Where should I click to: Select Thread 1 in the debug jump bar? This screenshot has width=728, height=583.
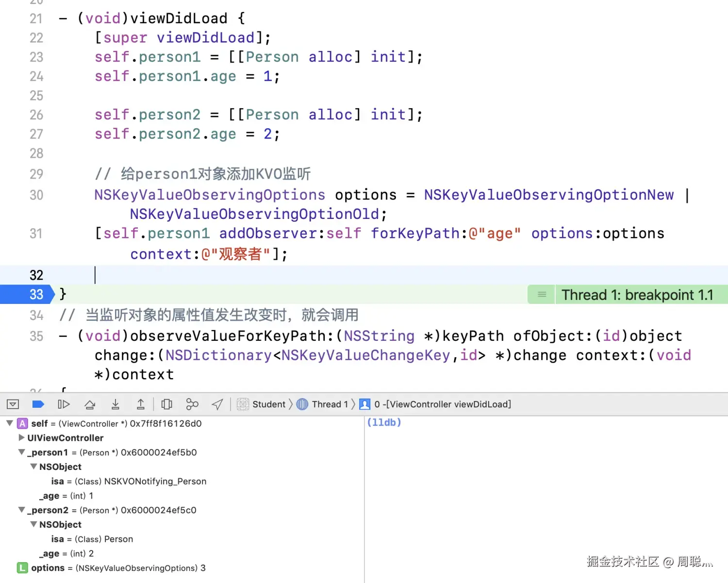(x=322, y=404)
